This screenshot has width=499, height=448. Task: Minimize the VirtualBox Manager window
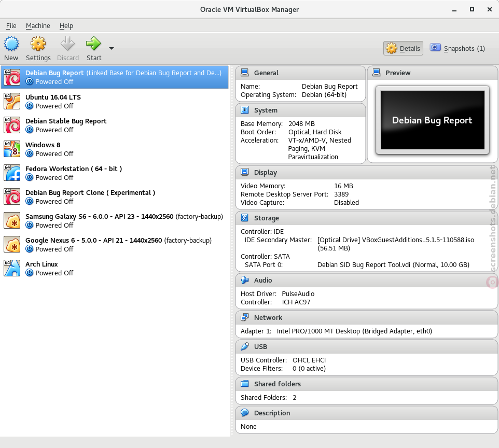click(454, 10)
